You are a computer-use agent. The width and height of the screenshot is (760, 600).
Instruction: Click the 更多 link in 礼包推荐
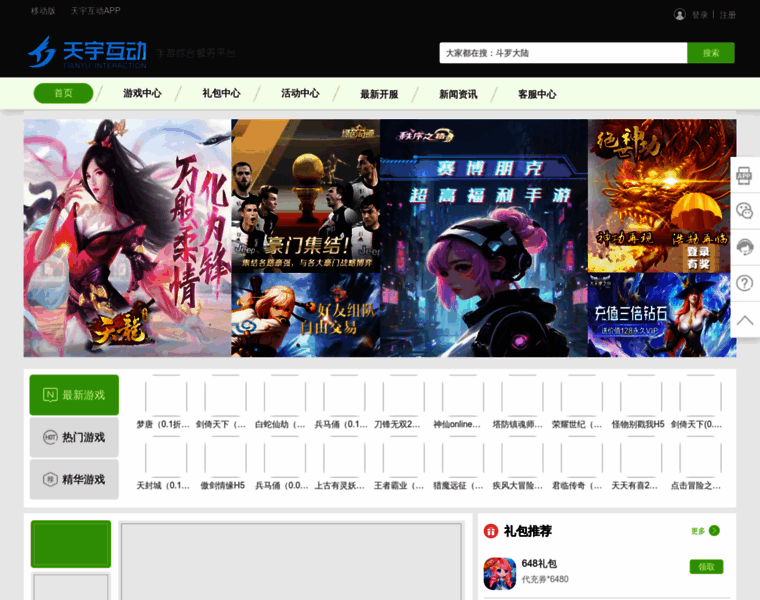697,531
